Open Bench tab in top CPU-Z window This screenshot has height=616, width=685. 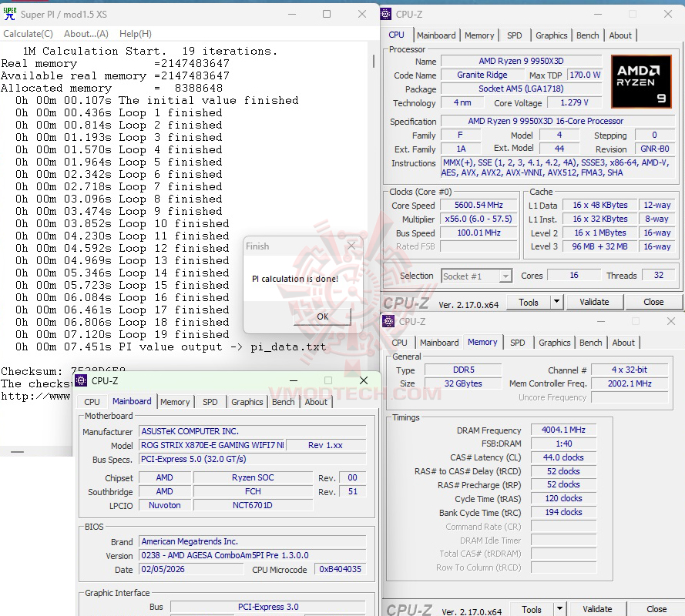(x=588, y=35)
